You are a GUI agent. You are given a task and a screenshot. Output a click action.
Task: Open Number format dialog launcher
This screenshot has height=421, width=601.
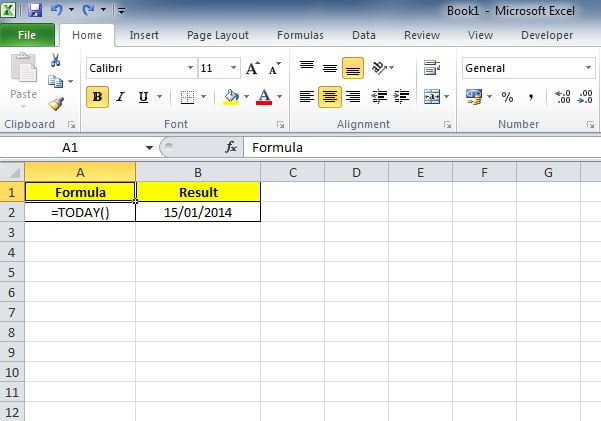coord(590,125)
